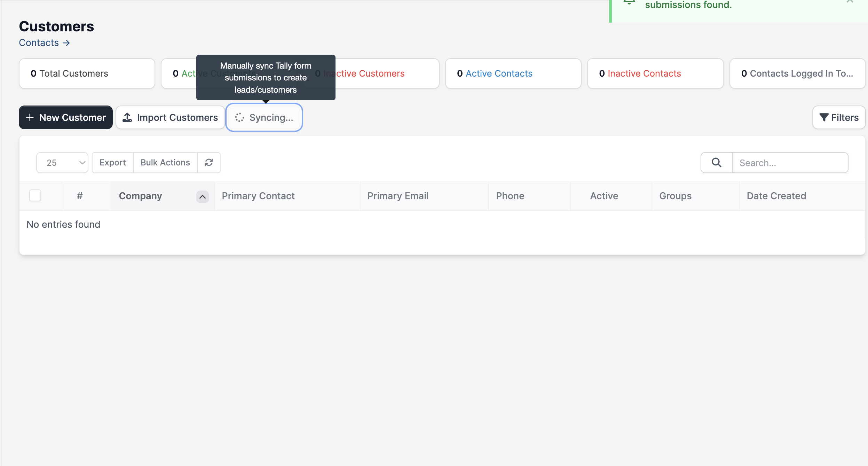Viewport: 868px width, 466px height.
Task: Click the search magnifier icon
Action: (x=716, y=163)
